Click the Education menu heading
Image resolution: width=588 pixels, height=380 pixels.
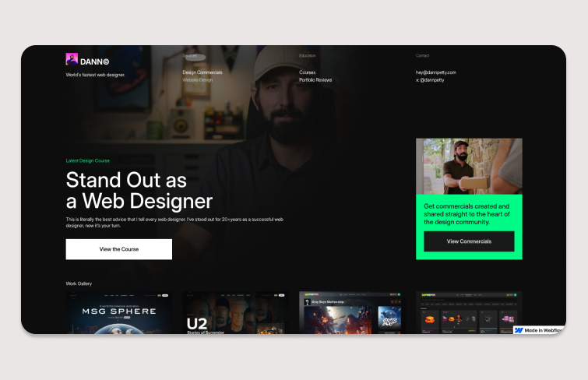coord(308,55)
